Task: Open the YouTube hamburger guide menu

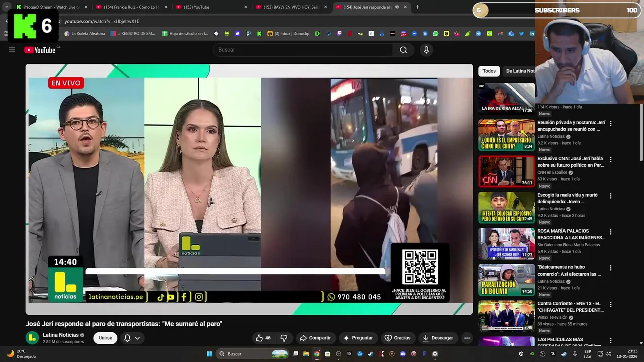Action: pos(12,50)
